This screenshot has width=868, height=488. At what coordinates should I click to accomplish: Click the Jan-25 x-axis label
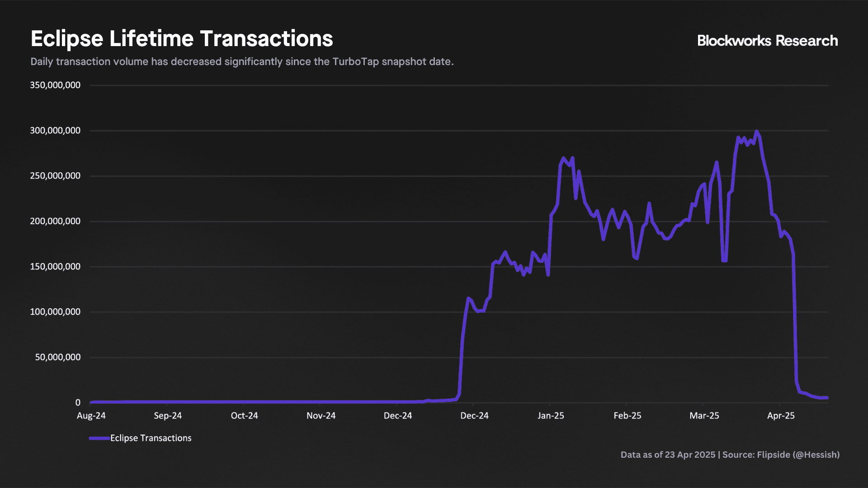(x=551, y=416)
